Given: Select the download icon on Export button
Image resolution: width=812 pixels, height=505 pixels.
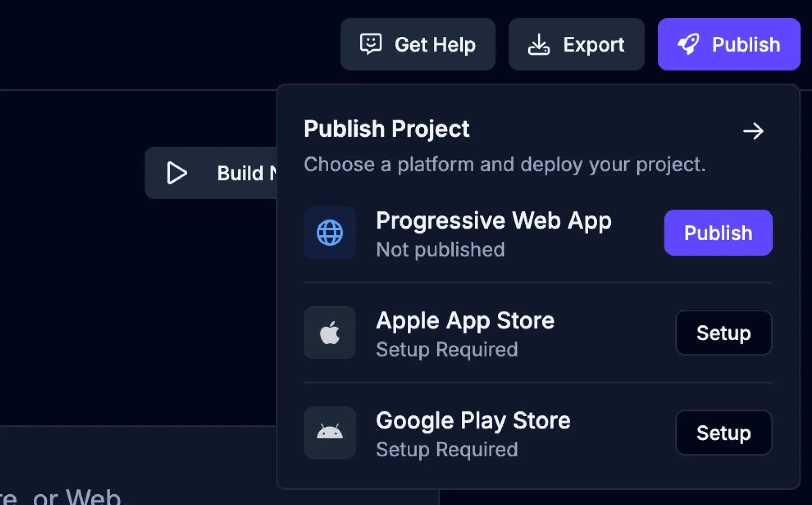Looking at the screenshot, I should [539, 44].
